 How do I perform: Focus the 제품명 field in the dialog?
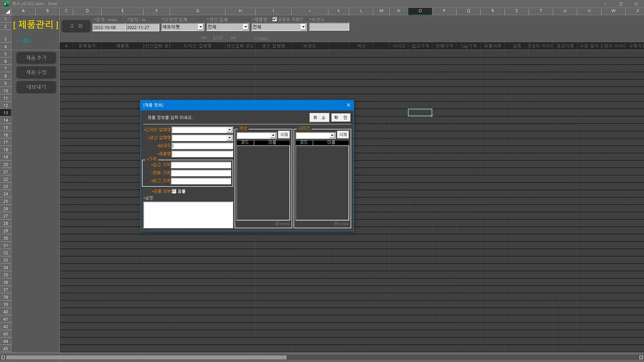tap(202, 154)
